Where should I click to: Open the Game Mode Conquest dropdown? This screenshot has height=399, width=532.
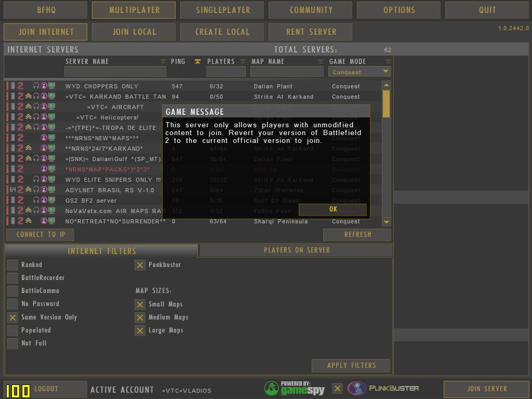point(360,72)
